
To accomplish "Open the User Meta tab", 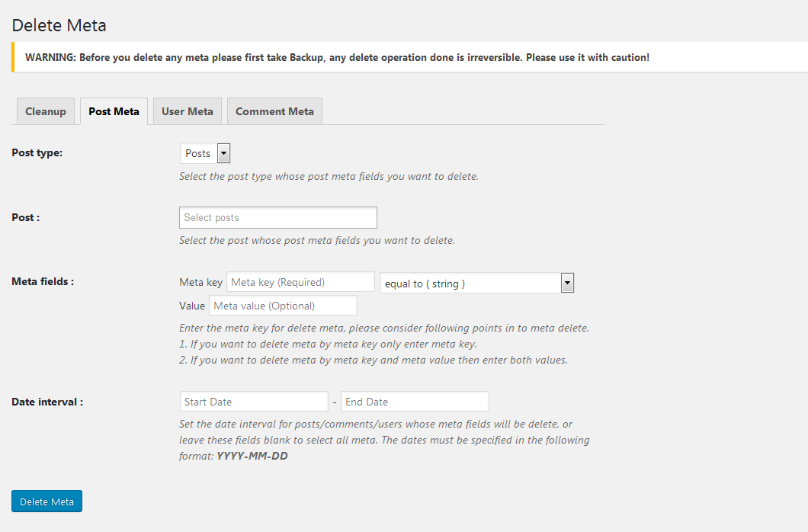I will (x=187, y=111).
